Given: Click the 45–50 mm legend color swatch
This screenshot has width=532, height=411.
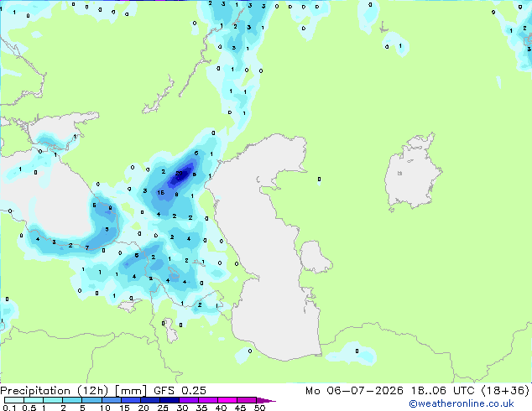Looking at the screenshot, I should coord(247,400).
